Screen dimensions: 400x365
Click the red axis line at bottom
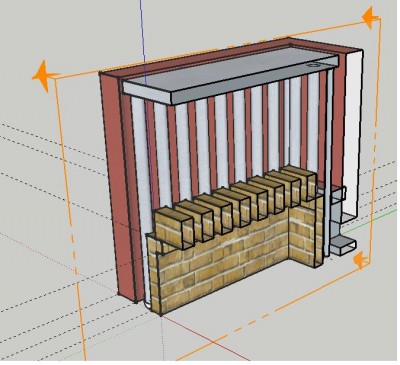[207, 338]
